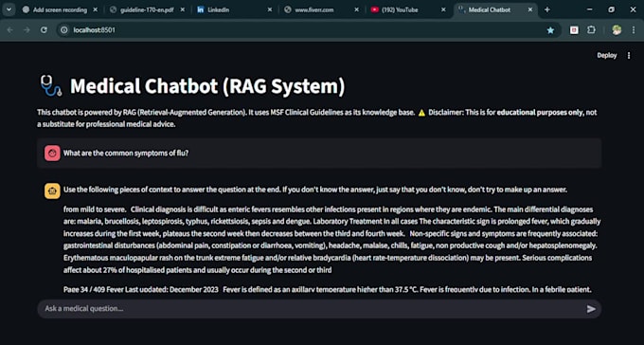The image size is (644, 345).
Task: Close the Add screen recording tab
Action: tap(96, 9)
